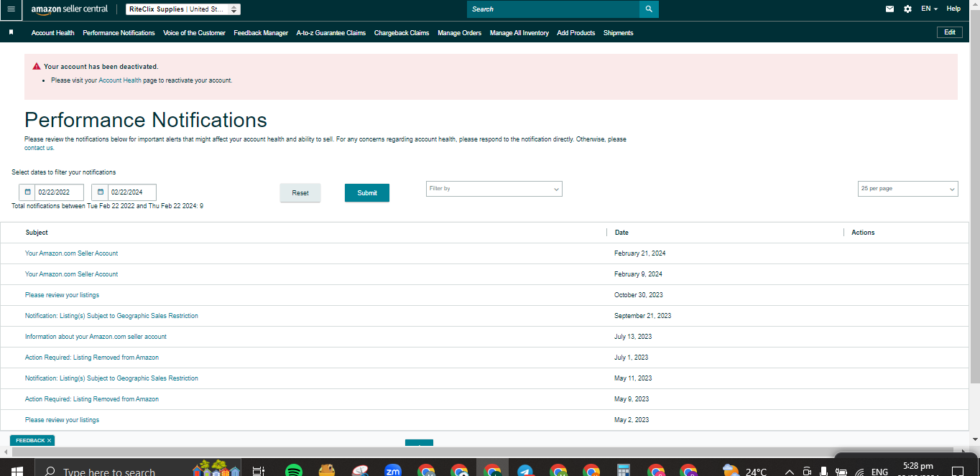Click the Actions column header
This screenshot has height=476, width=980.
click(863, 233)
